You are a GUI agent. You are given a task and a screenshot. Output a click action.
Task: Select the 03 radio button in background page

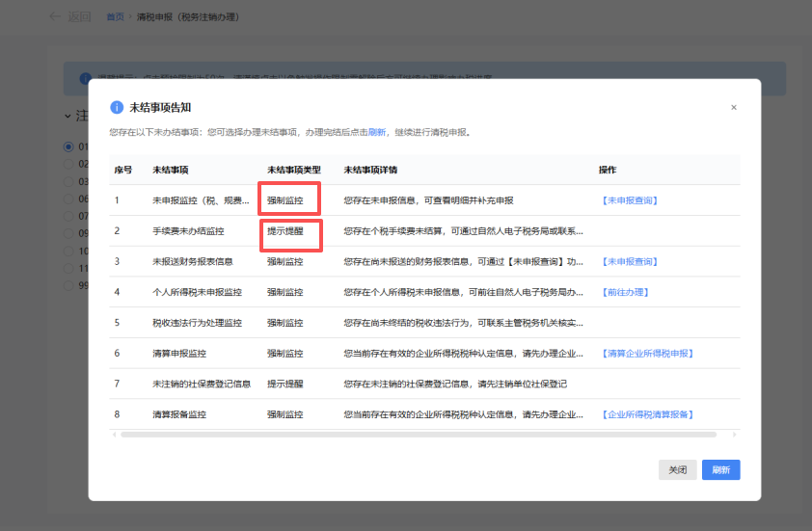point(68,181)
